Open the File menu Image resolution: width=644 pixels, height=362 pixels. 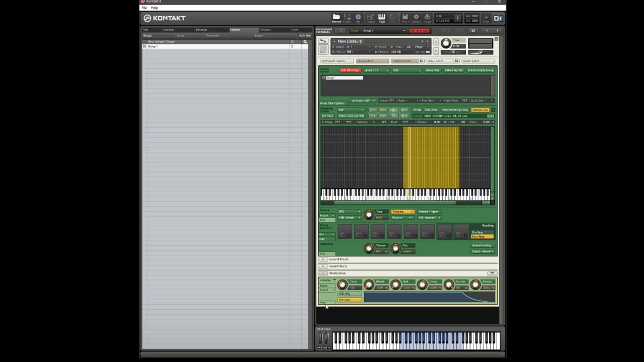pos(144,8)
